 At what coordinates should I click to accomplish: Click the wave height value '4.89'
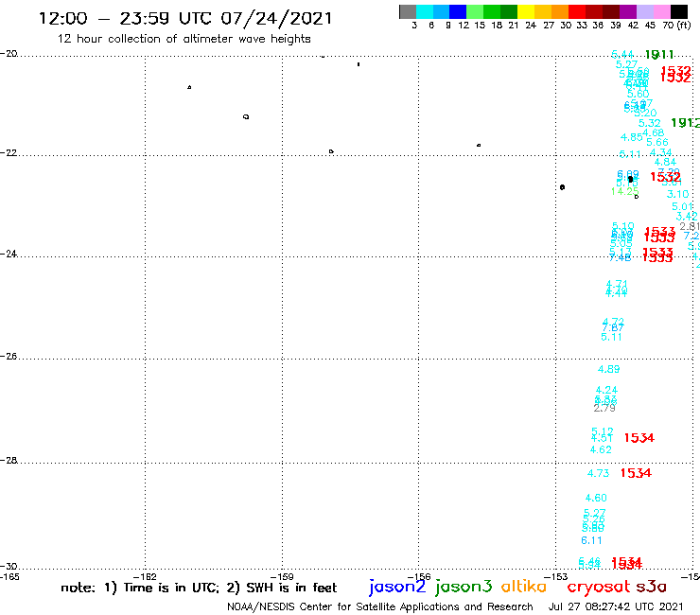coord(609,369)
